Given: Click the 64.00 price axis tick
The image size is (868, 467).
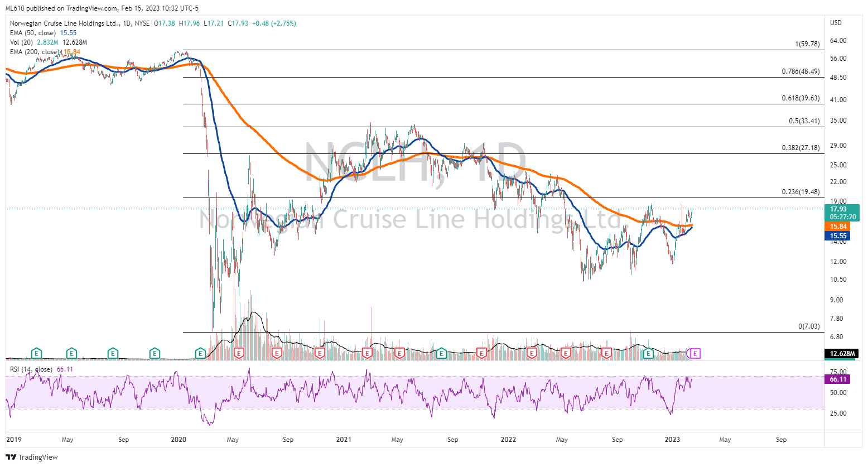Looking at the screenshot, I should pos(838,41).
